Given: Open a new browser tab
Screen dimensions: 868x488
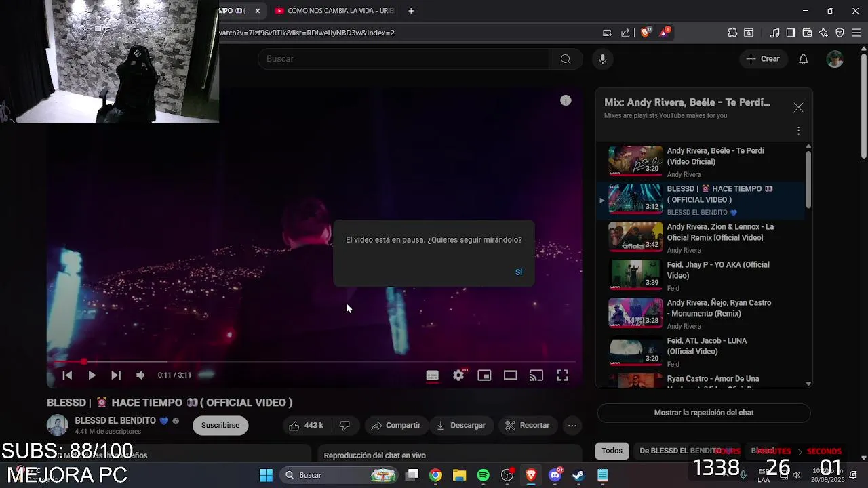Looking at the screenshot, I should click(x=411, y=11).
